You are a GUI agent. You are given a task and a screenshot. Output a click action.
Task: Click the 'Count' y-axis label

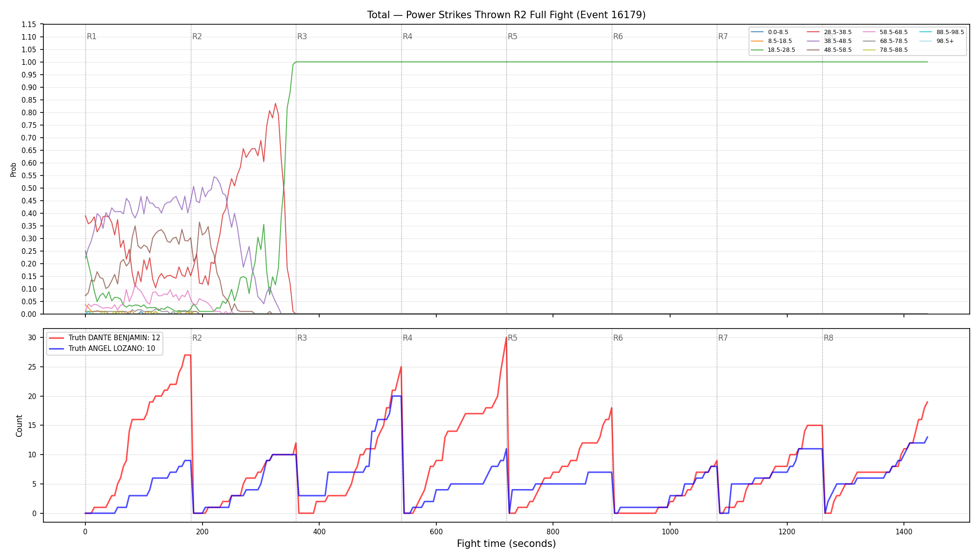pos(19,426)
